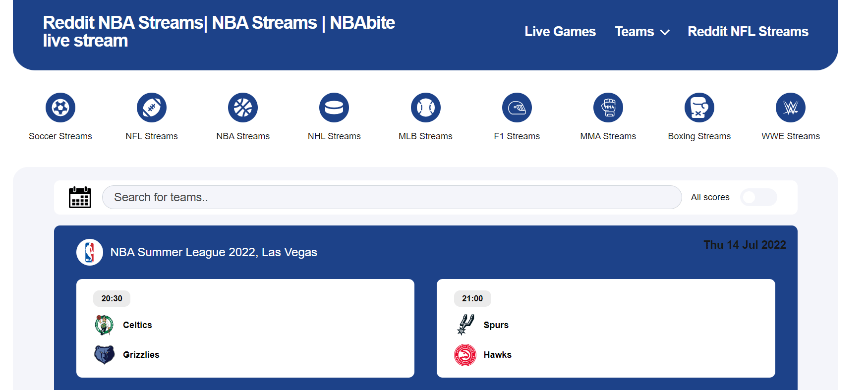
Task: Toggle the All scores switch
Action: click(x=758, y=197)
